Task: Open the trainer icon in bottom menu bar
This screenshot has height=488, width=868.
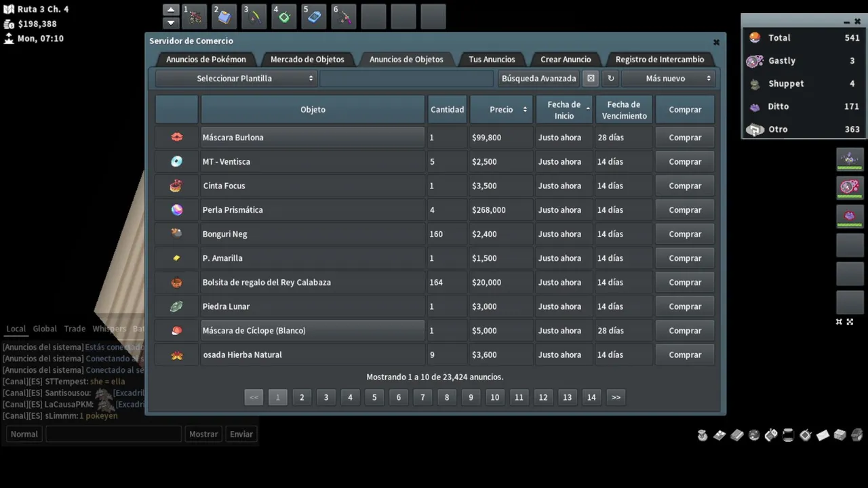Action: [703, 435]
